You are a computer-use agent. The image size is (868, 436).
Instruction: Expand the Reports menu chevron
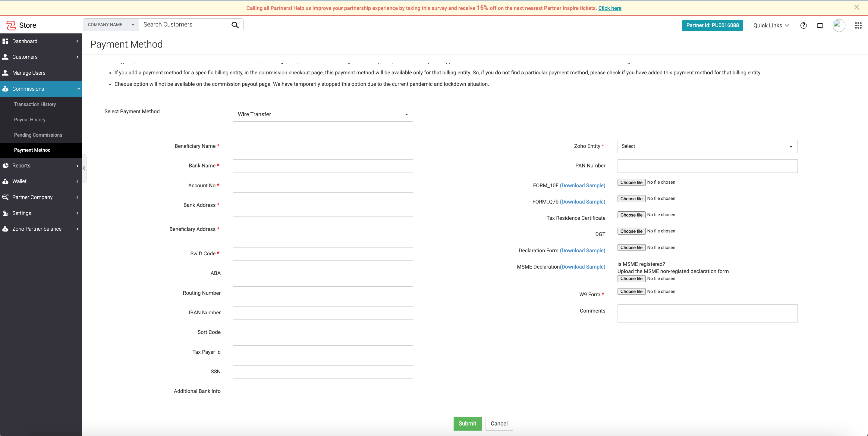point(77,166)
